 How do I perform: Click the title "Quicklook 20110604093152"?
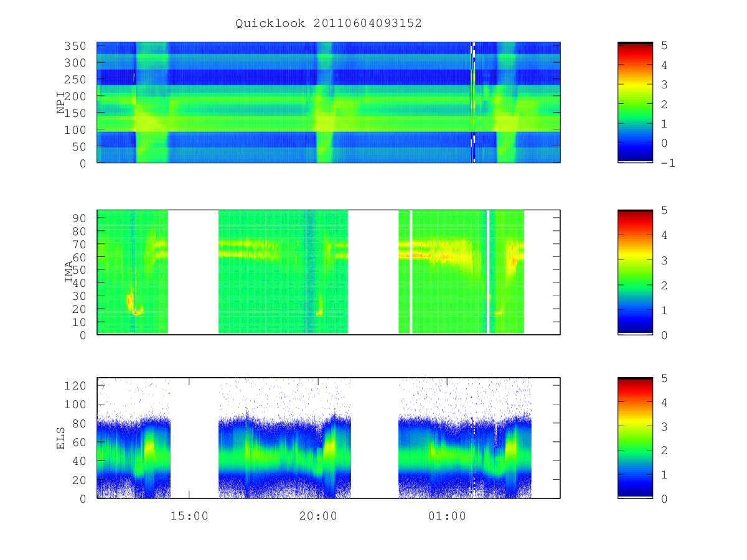pos(329,24)
